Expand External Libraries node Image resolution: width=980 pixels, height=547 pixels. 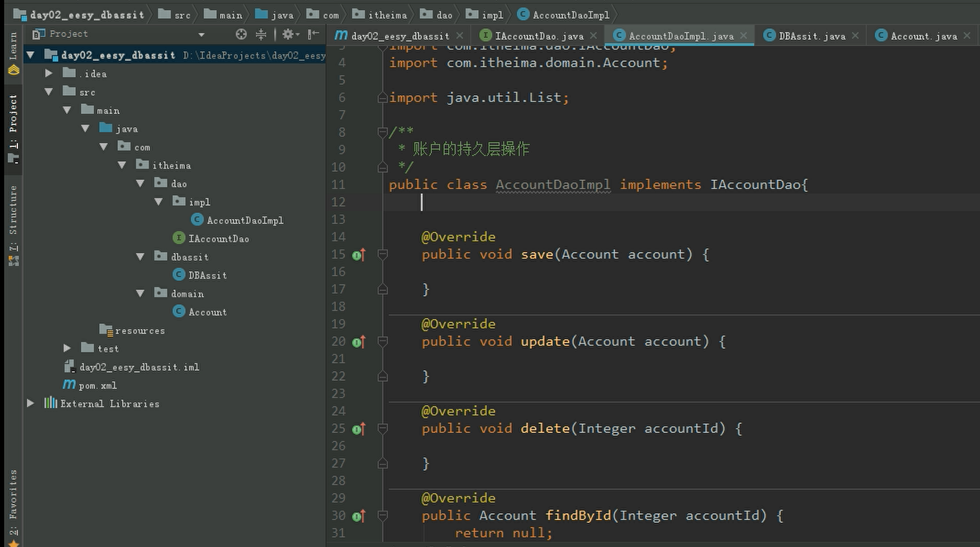click(x=31, y=403)
